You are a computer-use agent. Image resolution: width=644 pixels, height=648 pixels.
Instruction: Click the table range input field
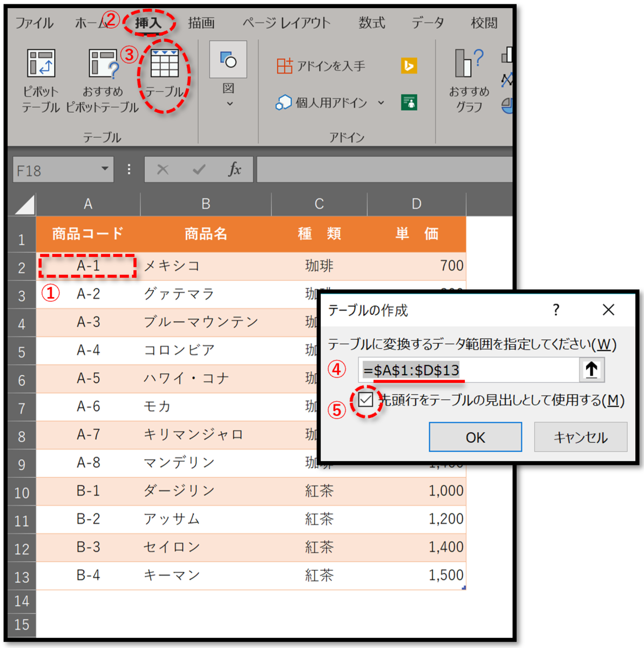[464, 369]
